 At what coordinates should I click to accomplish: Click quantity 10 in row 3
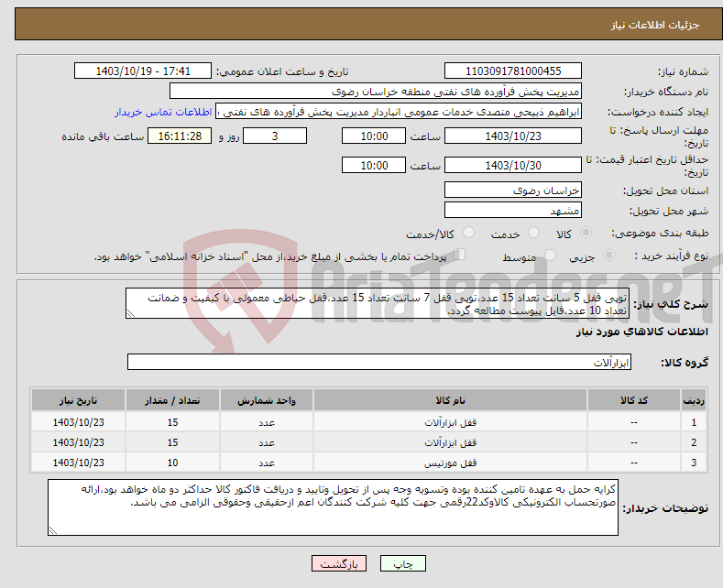pos(172,463)
